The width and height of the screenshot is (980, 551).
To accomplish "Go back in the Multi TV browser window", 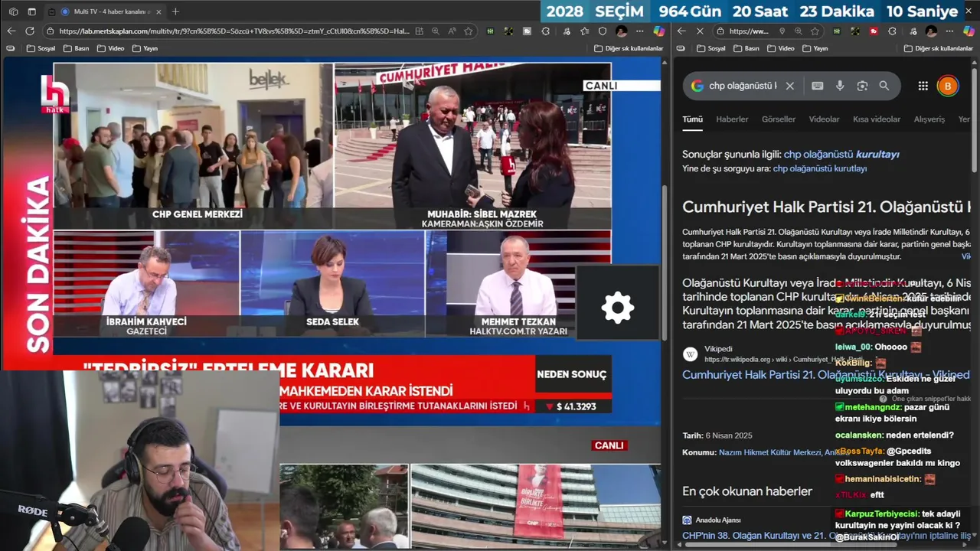I will (x=11, y=31).
